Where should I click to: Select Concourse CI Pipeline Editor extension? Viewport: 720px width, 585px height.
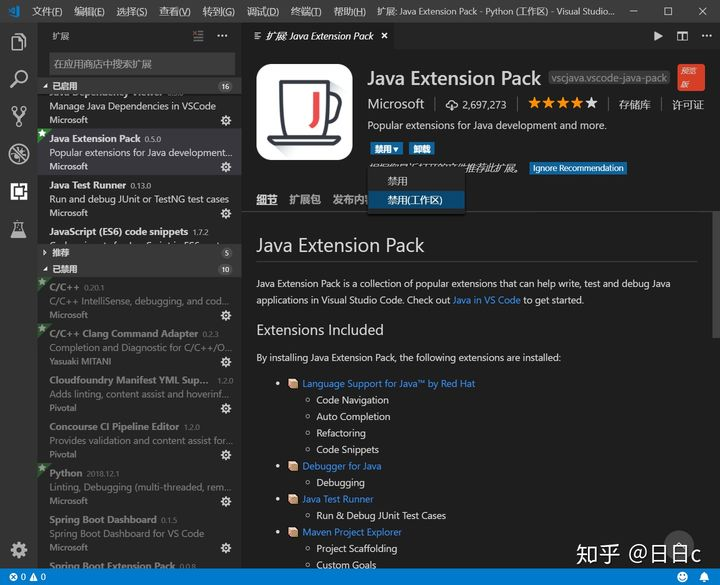tap(139, 440)
